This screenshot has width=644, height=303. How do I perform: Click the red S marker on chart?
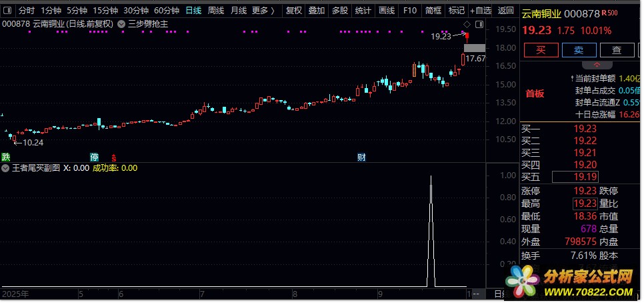tap(114, 158)
